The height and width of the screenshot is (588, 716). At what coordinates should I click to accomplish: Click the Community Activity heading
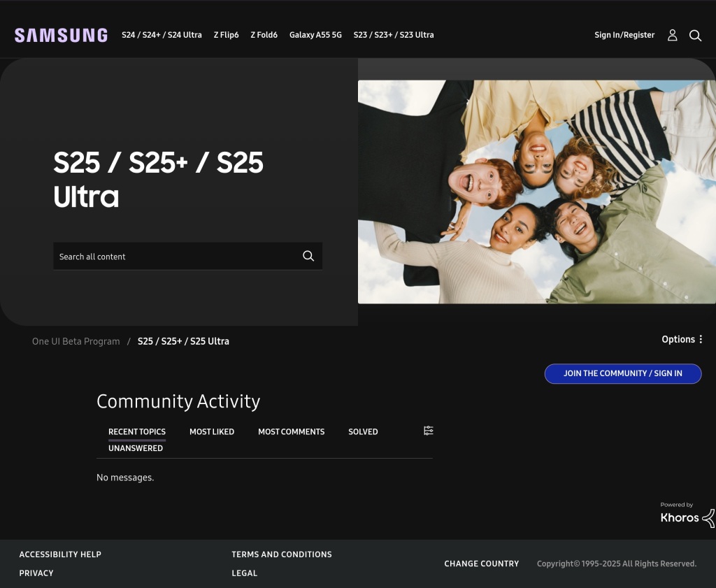178,401
